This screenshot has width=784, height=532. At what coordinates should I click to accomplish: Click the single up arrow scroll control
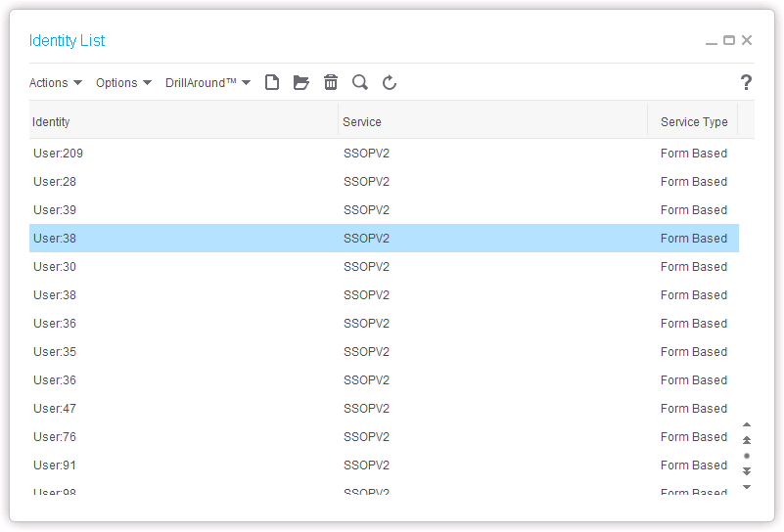(747, 424)
